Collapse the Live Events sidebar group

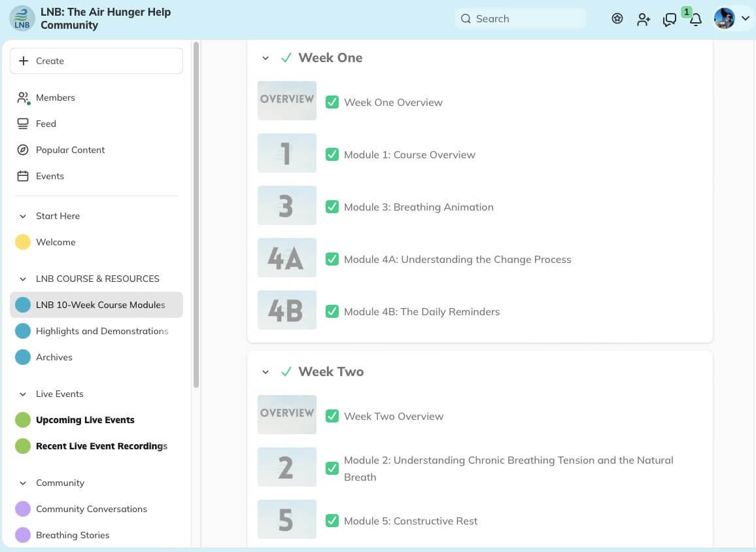[x=23, y=394]
